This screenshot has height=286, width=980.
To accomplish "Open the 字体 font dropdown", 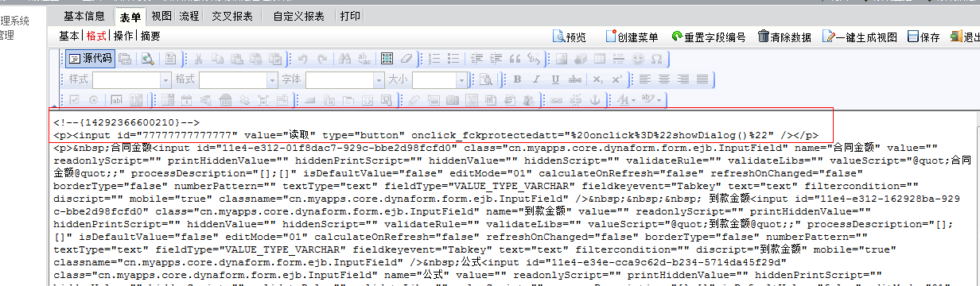I will [344, 80].
